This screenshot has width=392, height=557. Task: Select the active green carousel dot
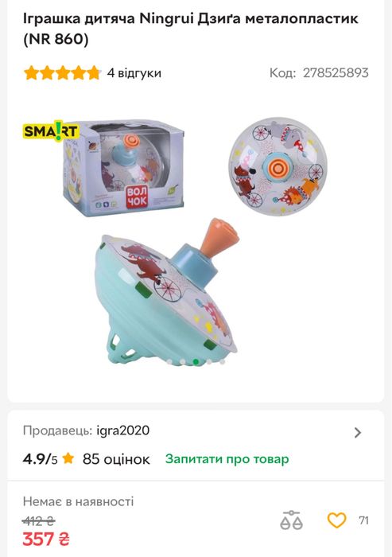196,361
